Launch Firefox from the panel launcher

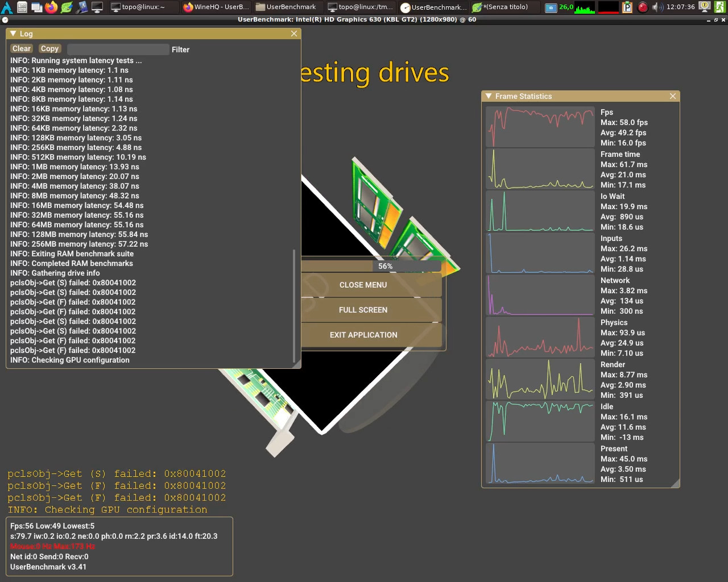(51, 7)
